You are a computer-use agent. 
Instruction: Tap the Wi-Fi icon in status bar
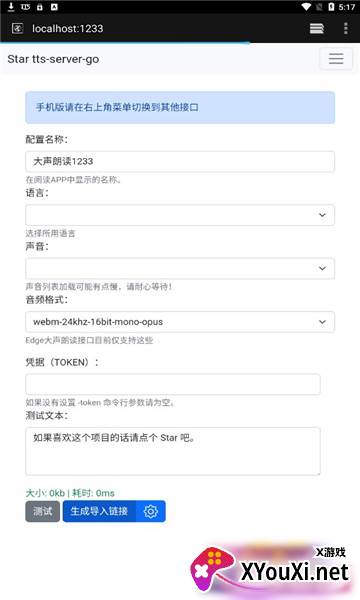(306, 7)
